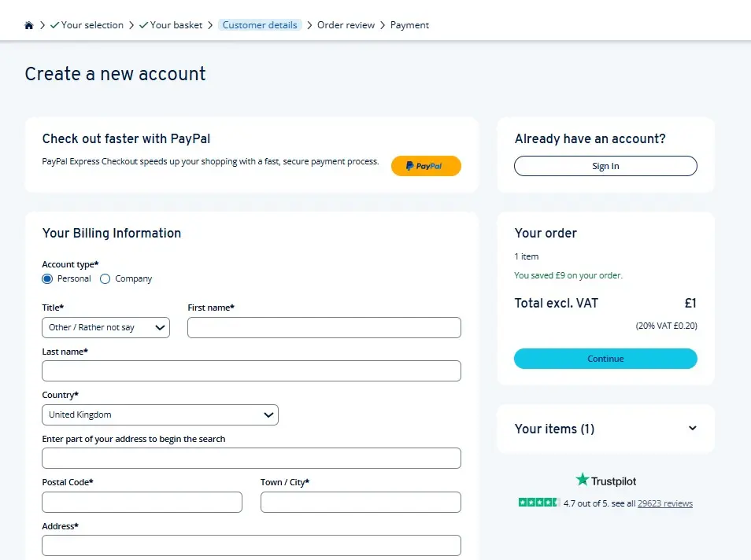Go to the Order review step

(346, 24)
